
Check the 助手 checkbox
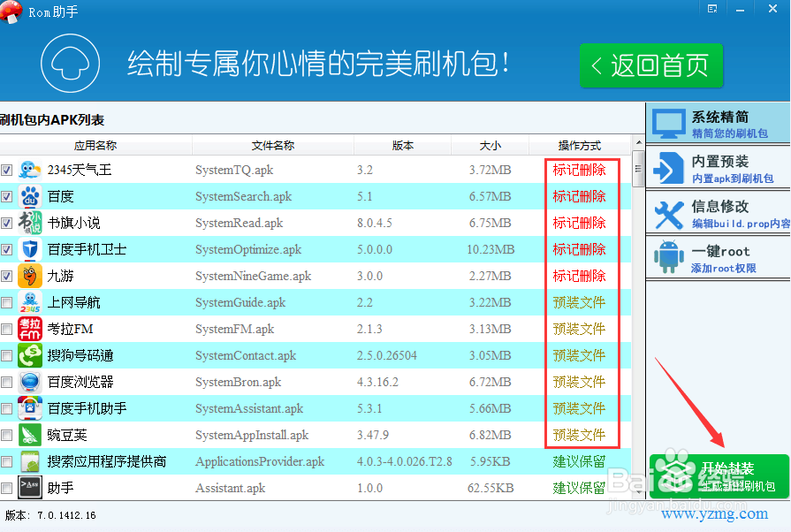[x=6, y=488]
